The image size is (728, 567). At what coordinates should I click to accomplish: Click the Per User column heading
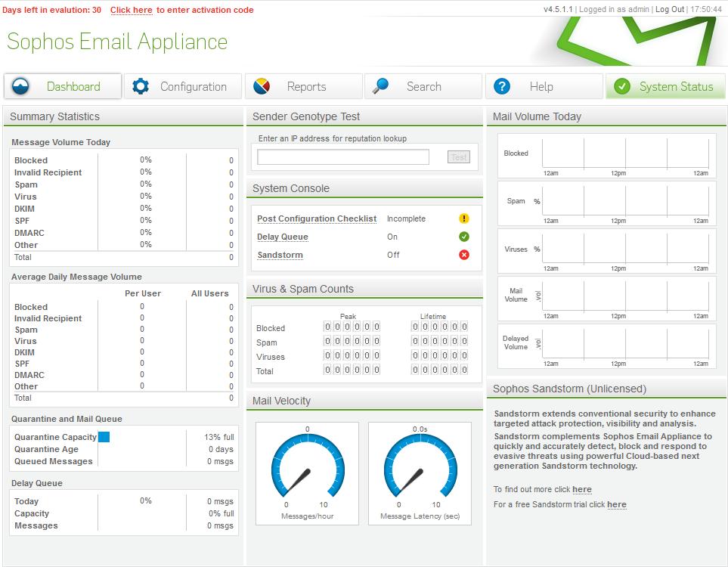[x=143, y=293]
